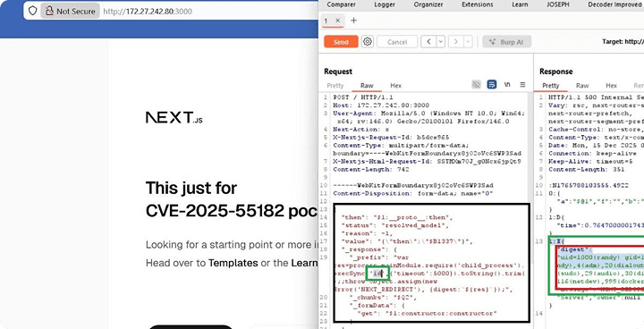
Task: Click the 'Content-Disposition: form-data' line
Action: click(413, 193)
